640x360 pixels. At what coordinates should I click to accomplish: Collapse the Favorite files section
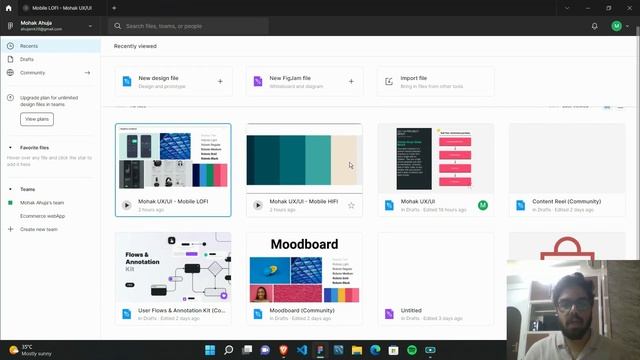[x=11, y=148]
